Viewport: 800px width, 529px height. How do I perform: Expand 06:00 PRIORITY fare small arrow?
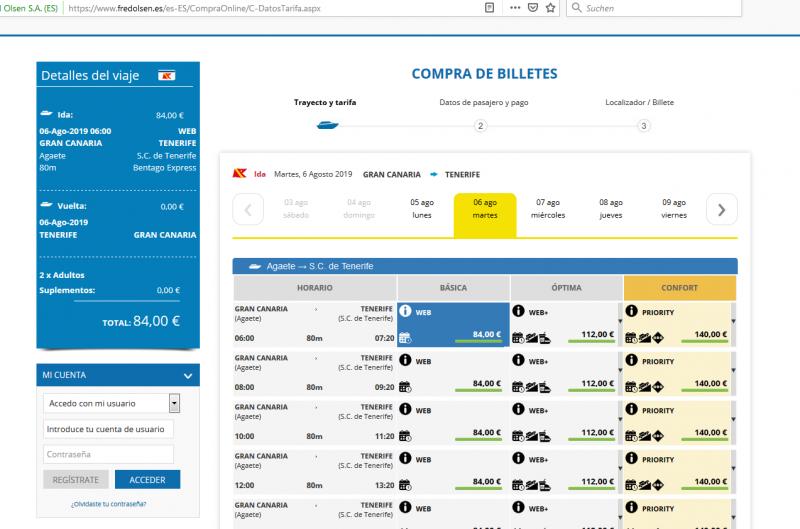733,321
